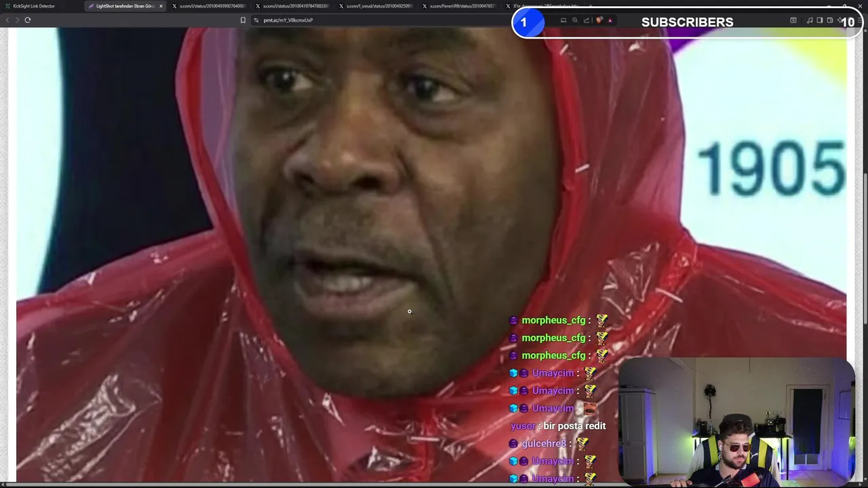Click the browser back arrow
This screenshot has height=488, width=868.
tap(7, 20)
